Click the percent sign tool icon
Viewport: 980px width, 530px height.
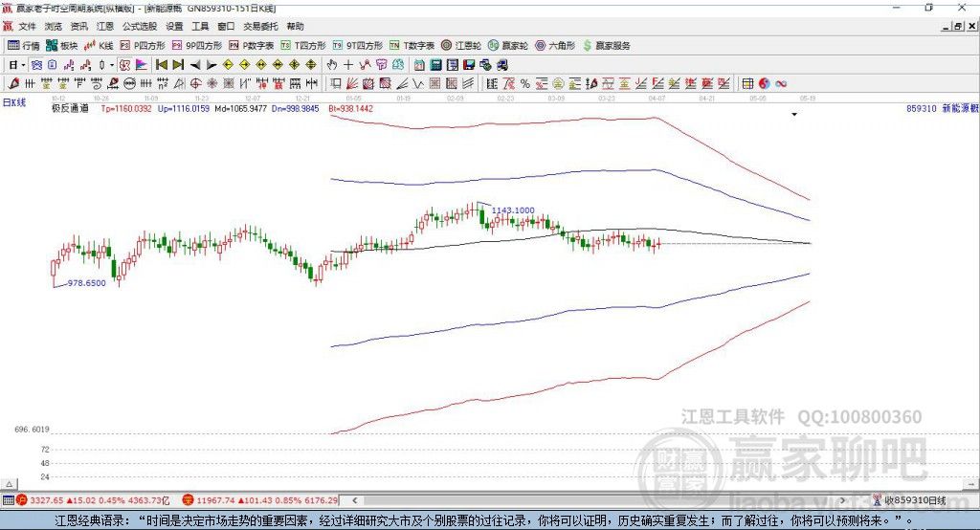[525, 83]
